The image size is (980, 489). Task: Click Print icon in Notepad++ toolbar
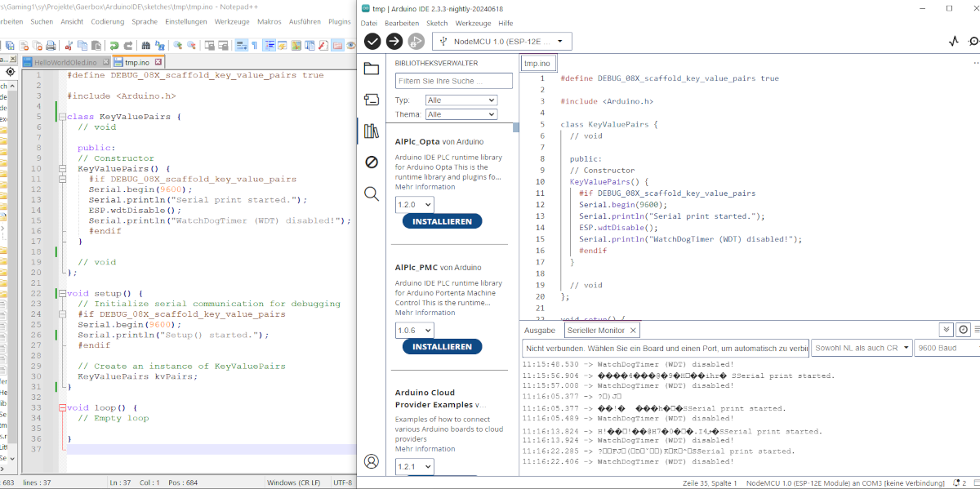click(x=51, y=46)
